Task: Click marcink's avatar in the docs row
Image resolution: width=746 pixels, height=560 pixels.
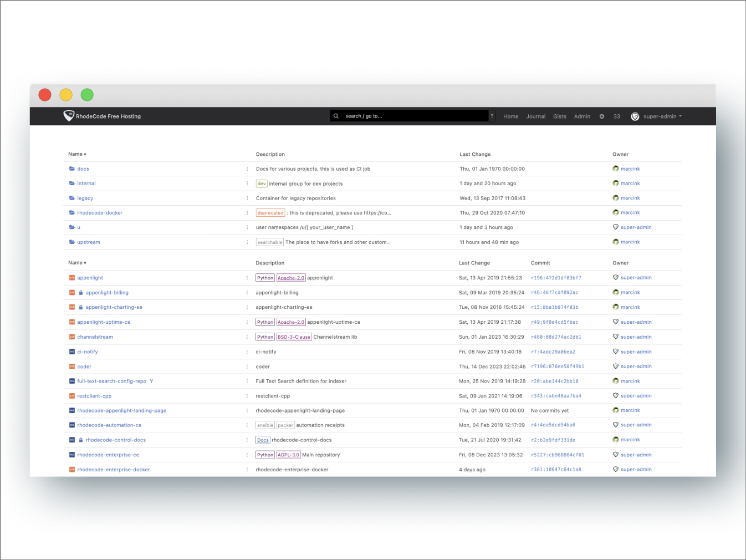Action: coord(615,169)
